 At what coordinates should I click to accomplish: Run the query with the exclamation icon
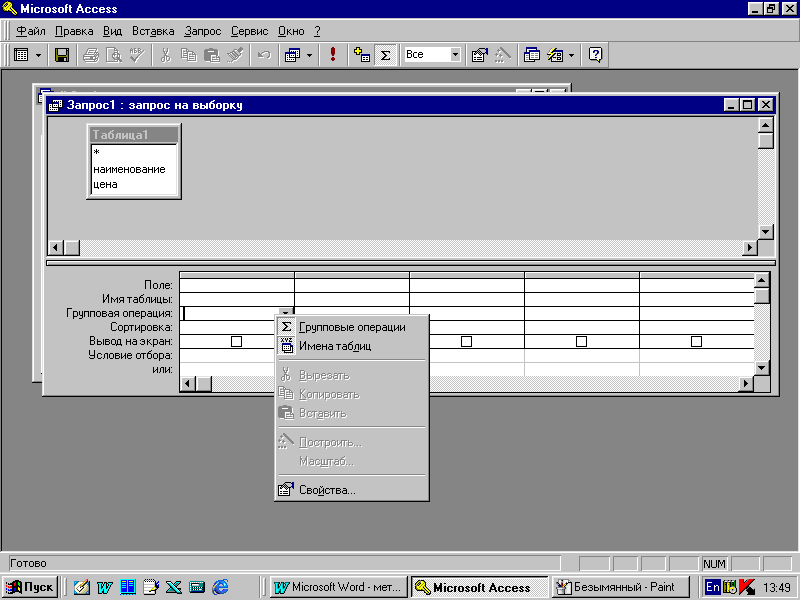[x=333, y=55]
